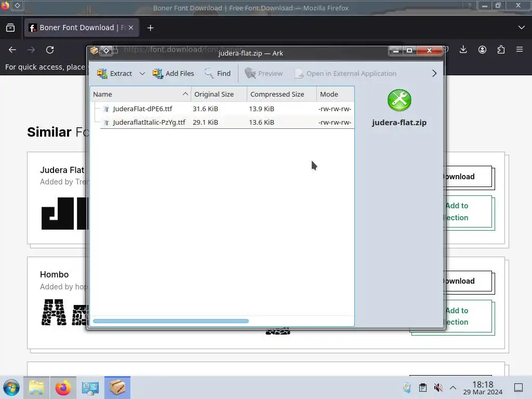Select the Boner Font Download tab
The width and height of the screenshot is (532, 399).
(x=82, y=28)
